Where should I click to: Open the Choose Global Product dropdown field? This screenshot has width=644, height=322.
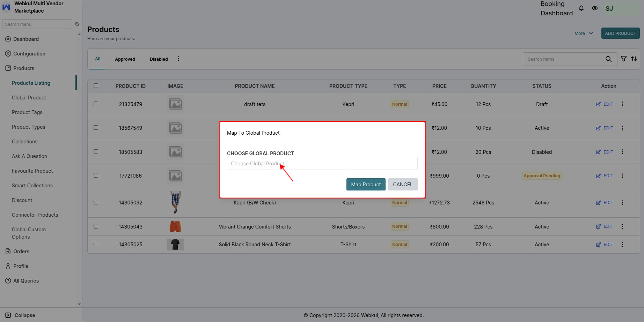click(322, 164)
